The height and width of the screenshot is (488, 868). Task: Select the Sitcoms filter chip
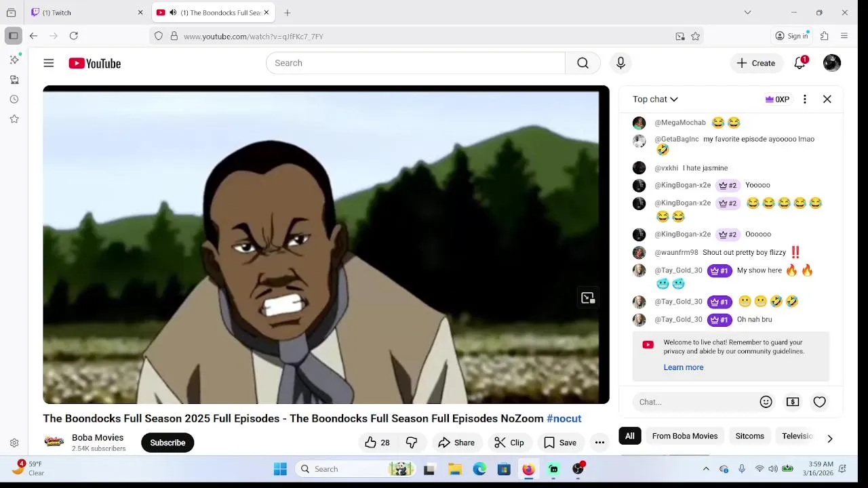[x=750, y=436]
